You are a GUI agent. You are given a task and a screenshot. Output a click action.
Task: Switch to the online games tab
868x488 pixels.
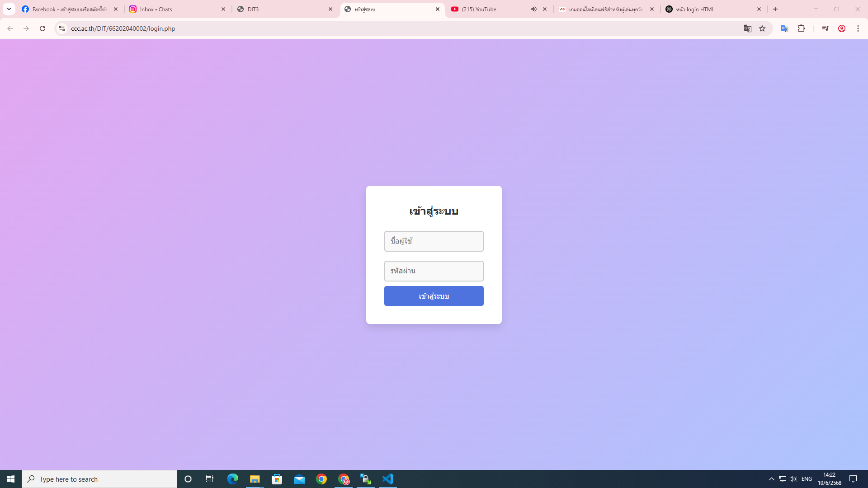606,9
